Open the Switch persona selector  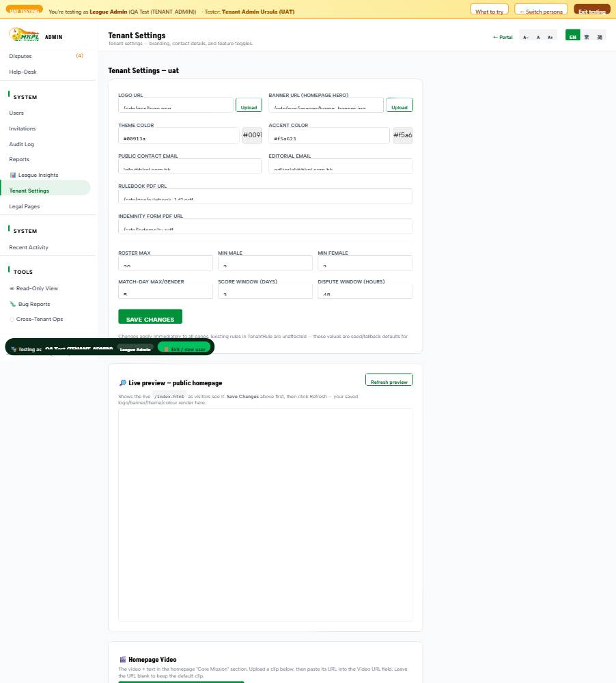(541, 10)
